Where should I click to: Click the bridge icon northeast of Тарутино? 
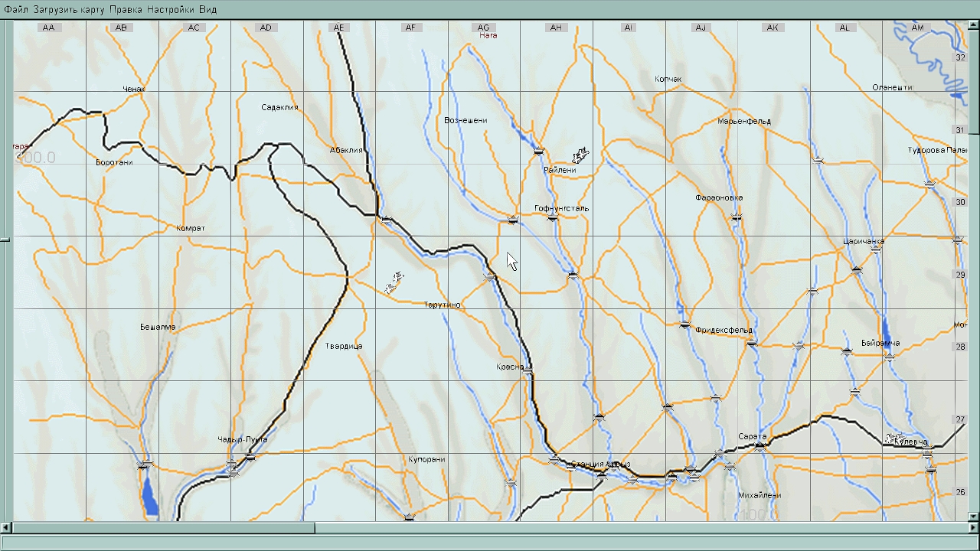click(490, 275)
